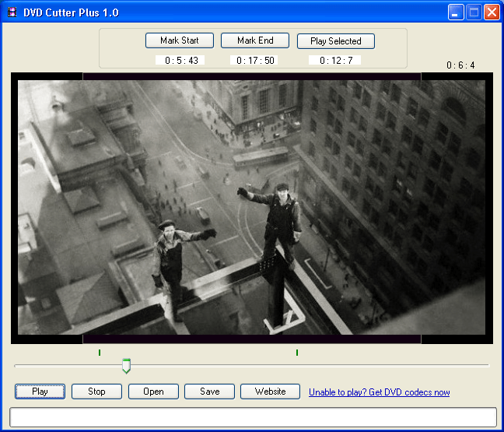Click the end time value 0 : 17 : 50
Screen dimensions: 504x432
254,60
